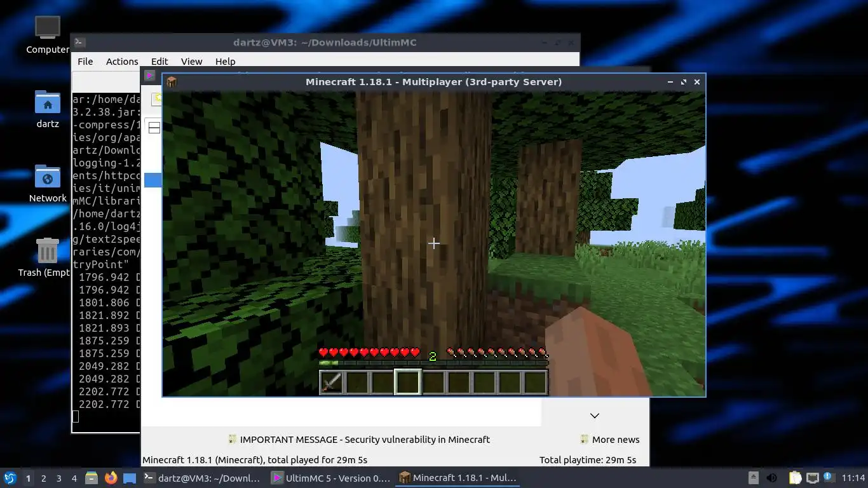The height and width of the screenshot is (488, 868).
Task: Open the volume control in the tray
Action: (x=772, y=478)
